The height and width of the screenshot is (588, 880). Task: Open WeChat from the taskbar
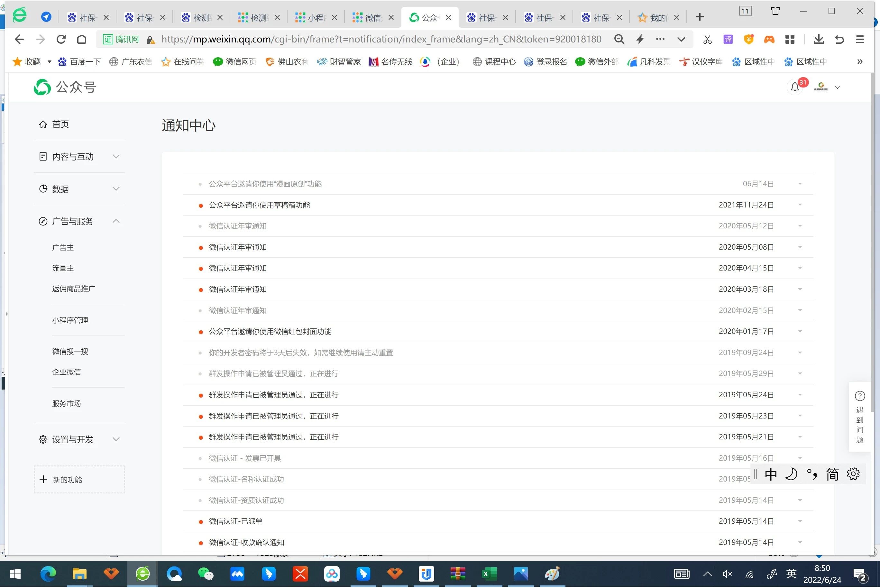(x=206, y=574)
